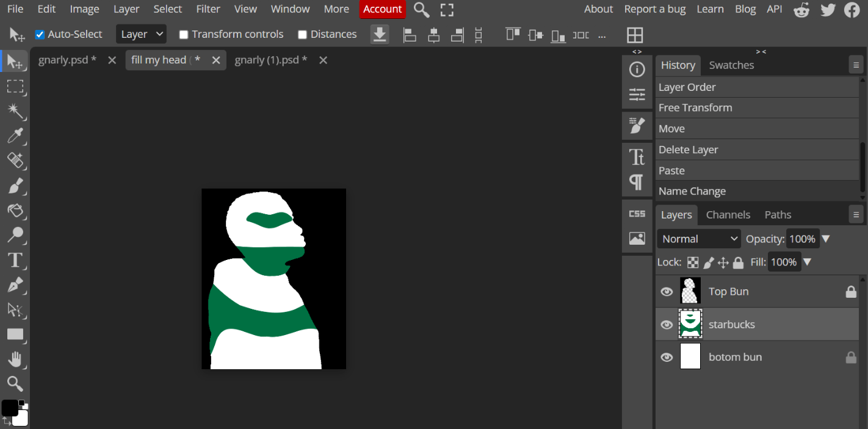
Task: Switch to the Swatches tab
Action: point(731,65)
